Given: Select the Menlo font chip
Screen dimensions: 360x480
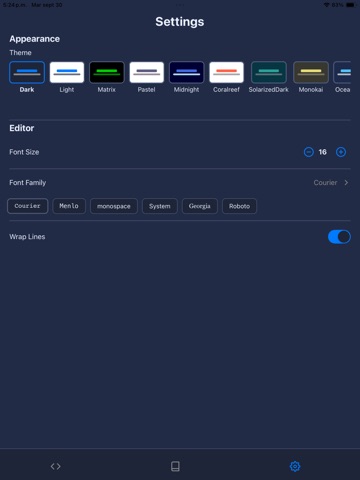Looking at the screenshot, I should 69,206.
